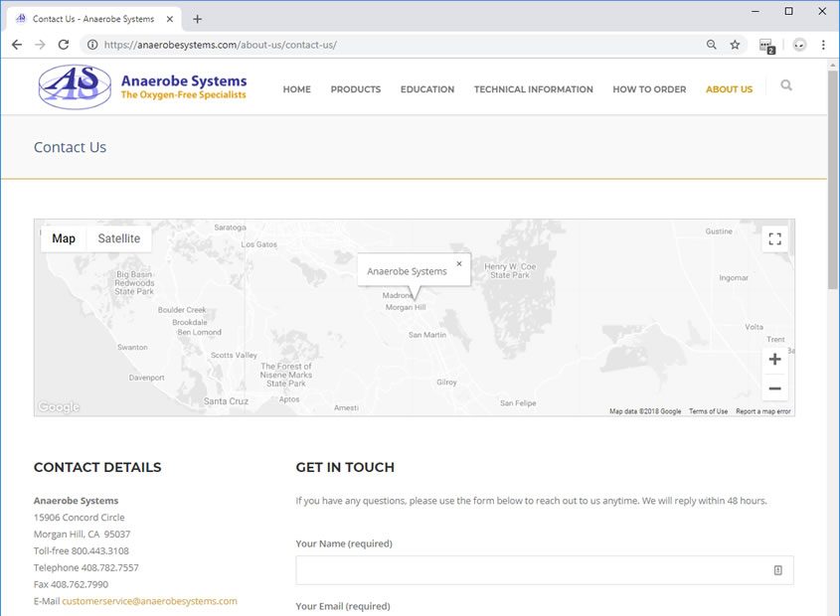Viewport: 840px width, 616px height.
Task: Click the Your Name input field
Action: click(532, 570)
